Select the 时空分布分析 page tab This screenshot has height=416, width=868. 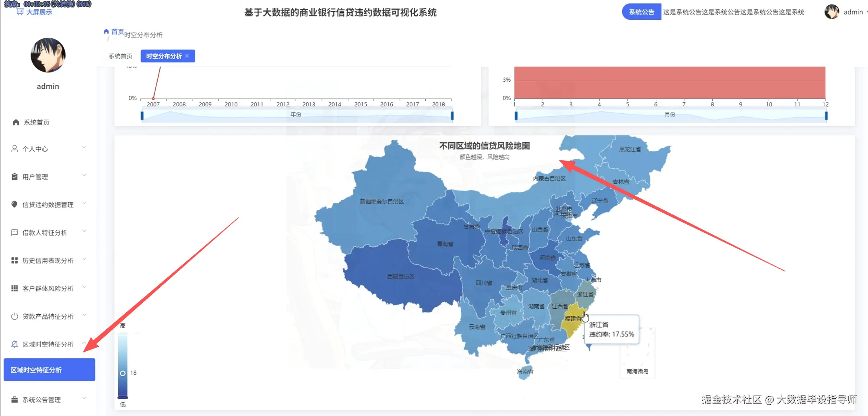click(164, 56)
